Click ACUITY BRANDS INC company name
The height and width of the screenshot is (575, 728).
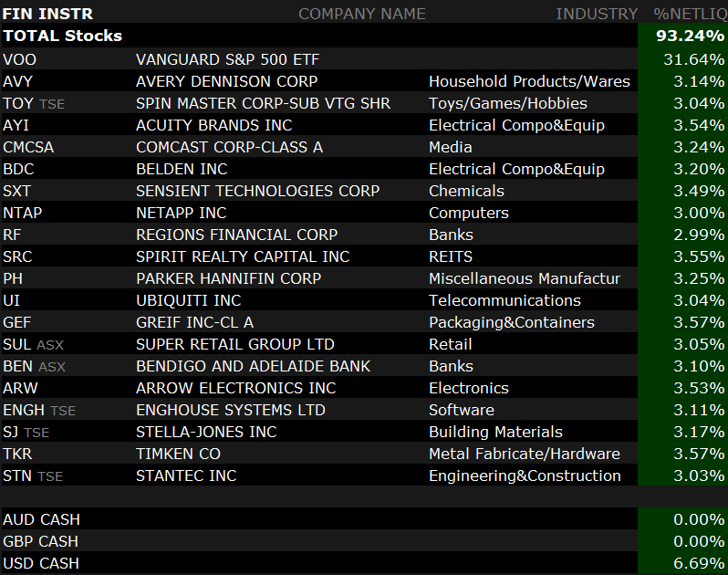(214, 125)
